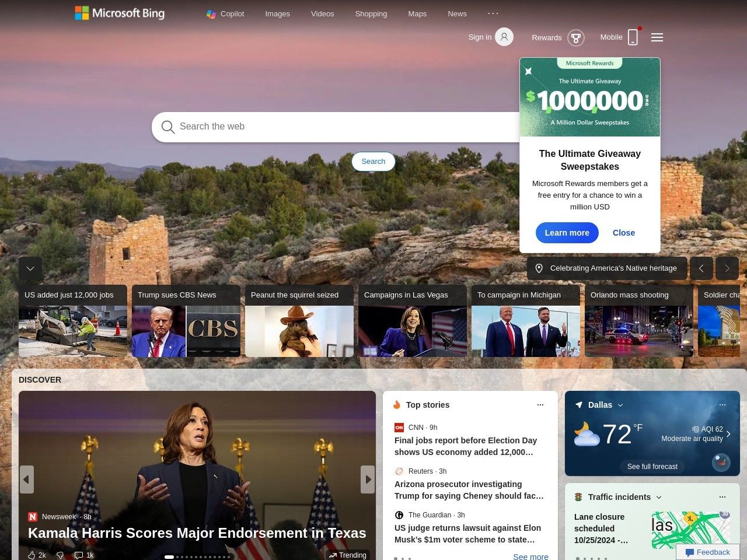
Task: Click the DISCOVER section heading
Action: pyautogui.click(x=40, y=380)
